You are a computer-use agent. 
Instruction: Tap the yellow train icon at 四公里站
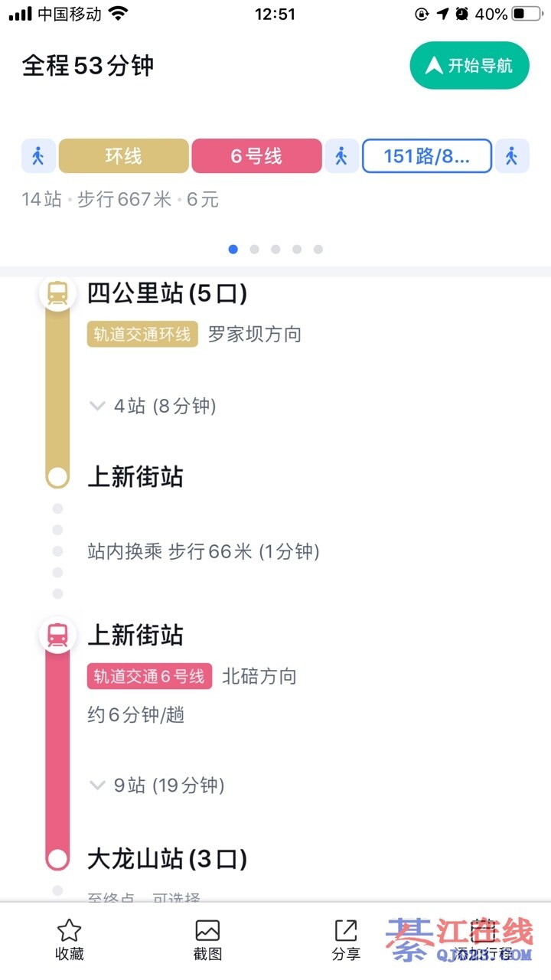[x=57, y=293]
